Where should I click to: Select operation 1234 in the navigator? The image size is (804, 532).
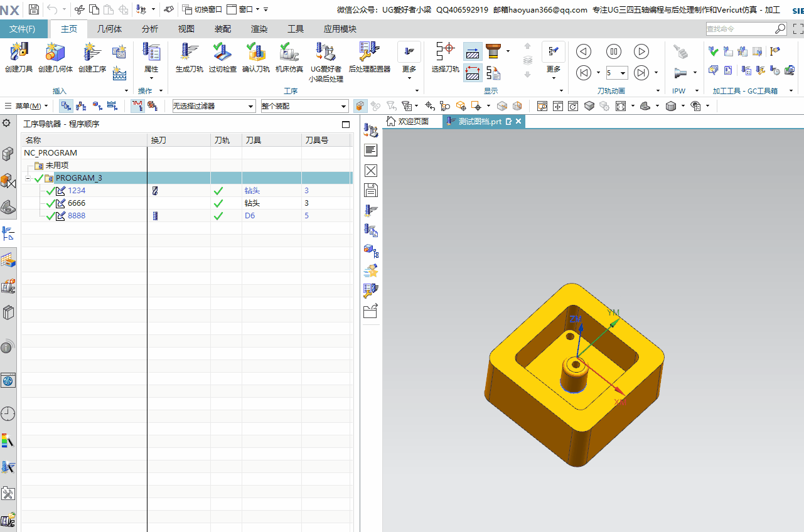tap(77, 191)
